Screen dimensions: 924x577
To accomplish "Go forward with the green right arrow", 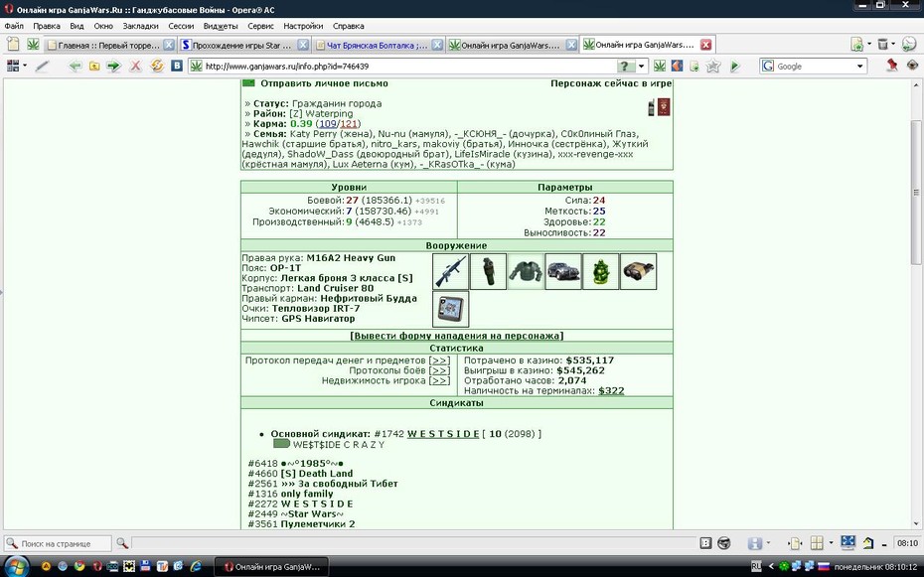I will tap(113, 66).
